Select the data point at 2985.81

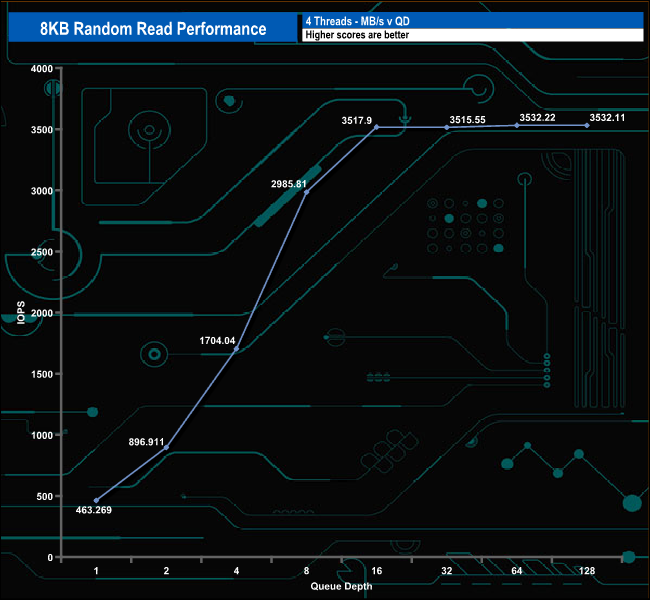(x=306, y=192)
